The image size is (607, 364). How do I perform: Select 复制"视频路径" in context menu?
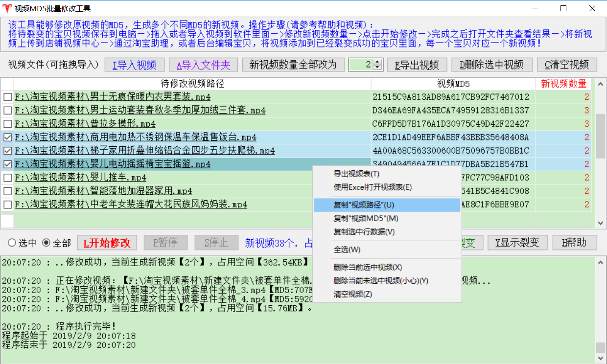pos(363,205)
